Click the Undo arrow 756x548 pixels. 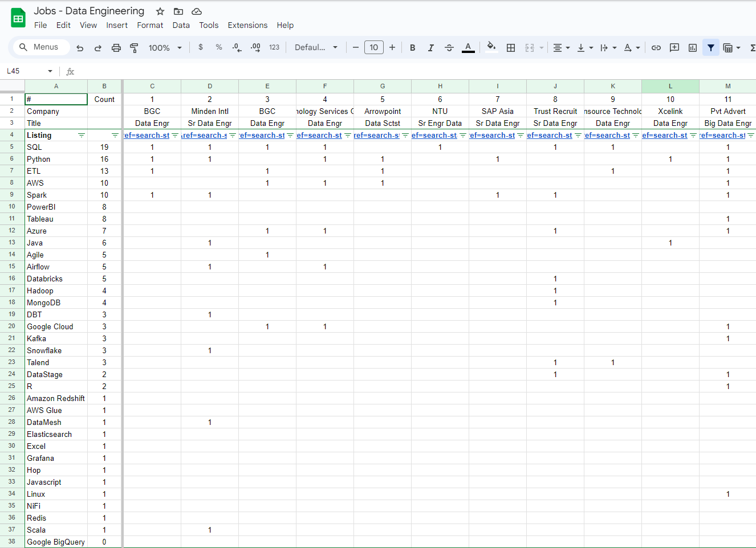80,48
